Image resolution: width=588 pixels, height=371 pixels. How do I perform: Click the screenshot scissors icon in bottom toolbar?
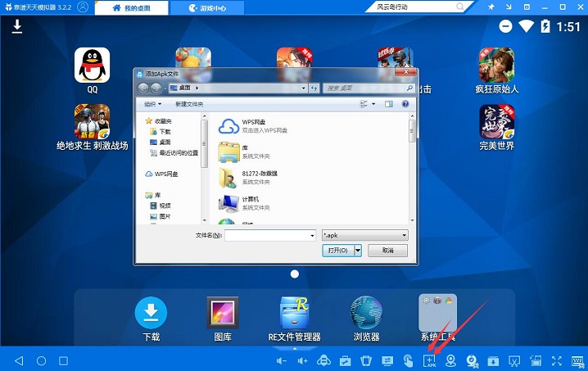coord(514,361)
